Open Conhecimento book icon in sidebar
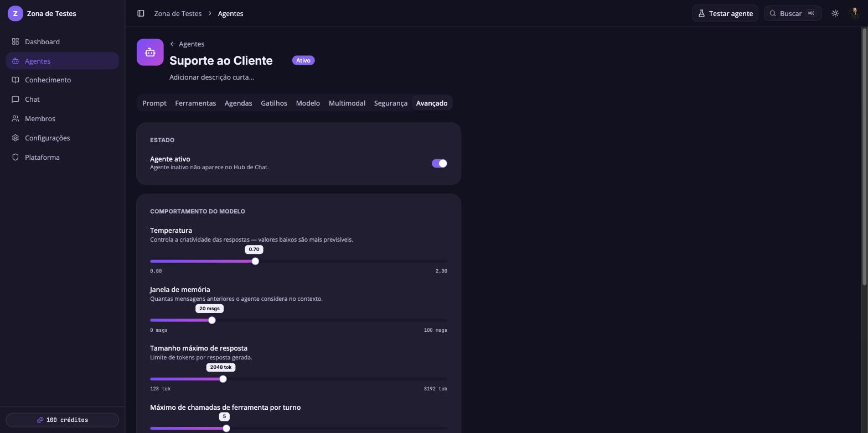This screenshot has width=868, height=433. point(15,80)
